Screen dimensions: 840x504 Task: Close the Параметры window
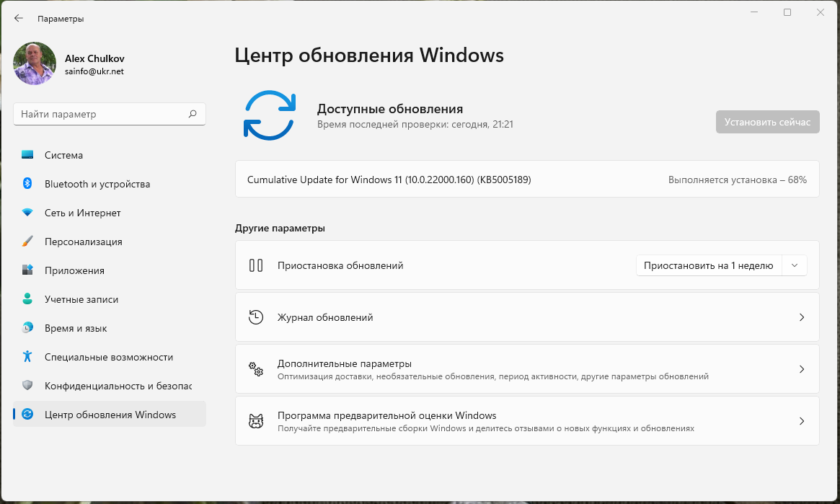(821, 12)
